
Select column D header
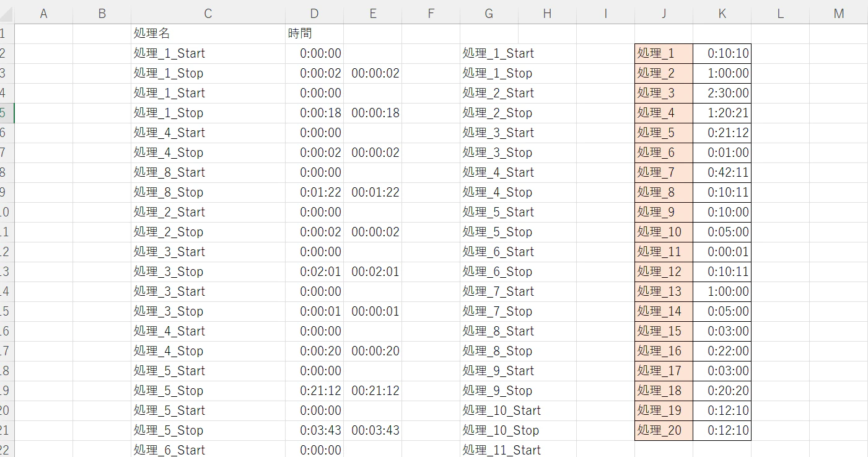(x=314, y=14)
